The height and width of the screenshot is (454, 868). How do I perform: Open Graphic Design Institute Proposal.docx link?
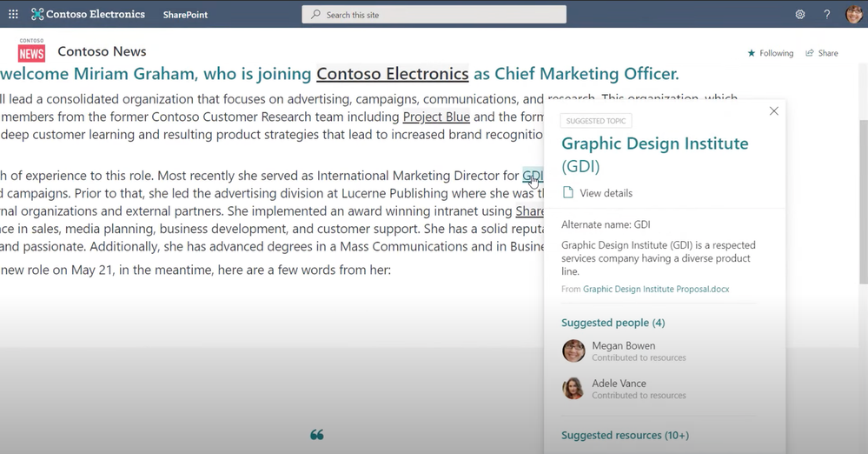[656, 289]
